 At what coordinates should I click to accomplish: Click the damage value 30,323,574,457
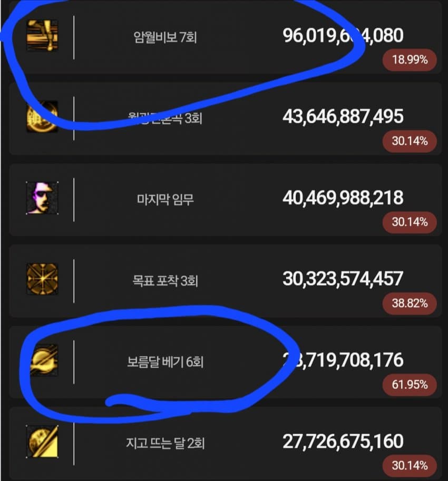(x=343, y=279)
